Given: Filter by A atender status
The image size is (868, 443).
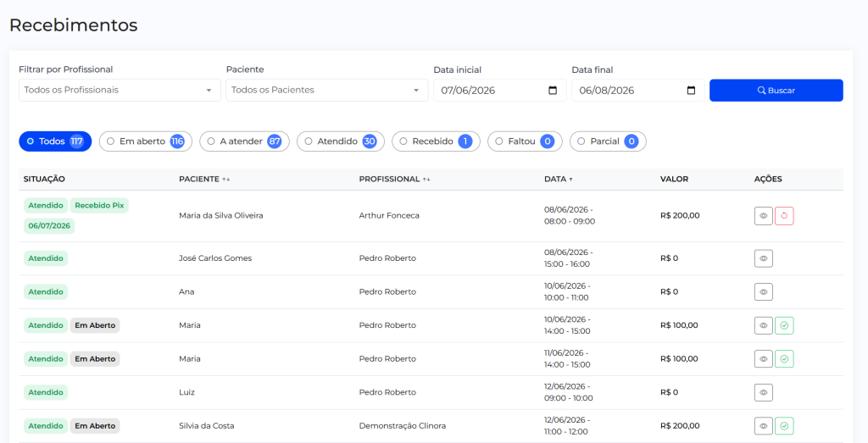Looking at the screenshot, I should pos(244,141).
